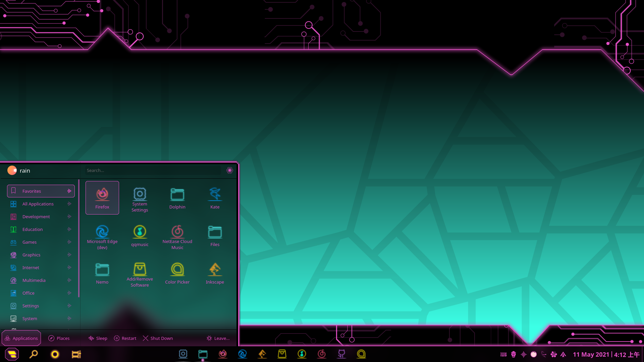Open Microsoft Edge (dev) from launcher
Viewport: 644px width, 362px height.
[102, 235]
